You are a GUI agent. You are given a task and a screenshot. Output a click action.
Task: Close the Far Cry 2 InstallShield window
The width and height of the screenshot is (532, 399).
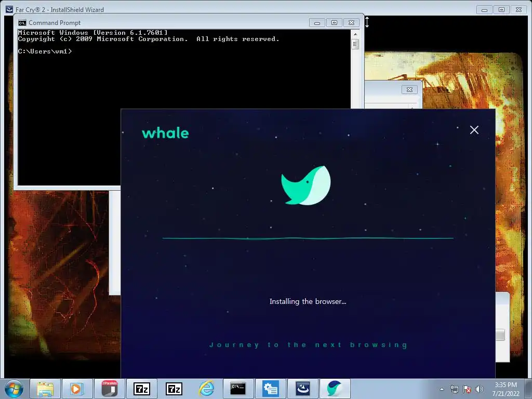519,10
